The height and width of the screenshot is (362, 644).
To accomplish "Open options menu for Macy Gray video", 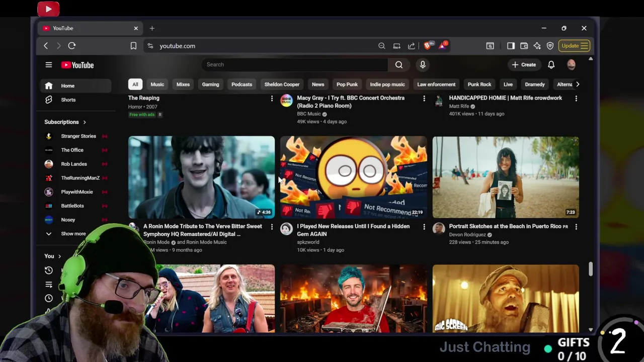I will point(424,99).
